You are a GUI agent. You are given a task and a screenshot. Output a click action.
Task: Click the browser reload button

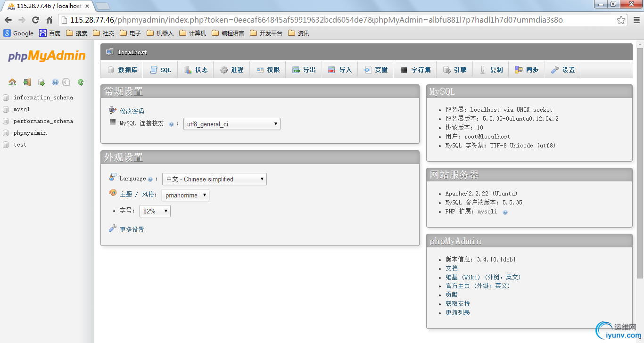35,20
